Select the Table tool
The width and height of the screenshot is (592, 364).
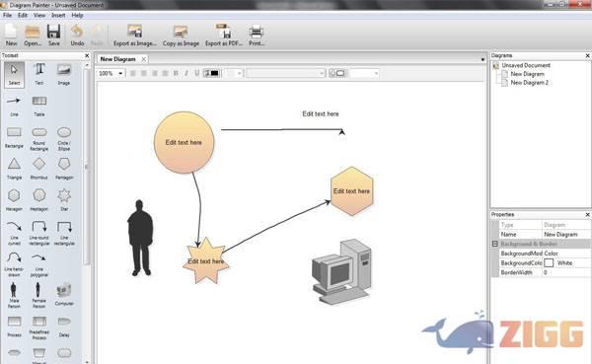(39, 106)
